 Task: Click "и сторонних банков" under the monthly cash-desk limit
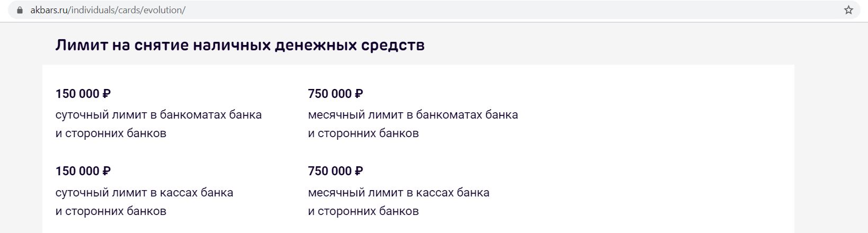[363, 211]
